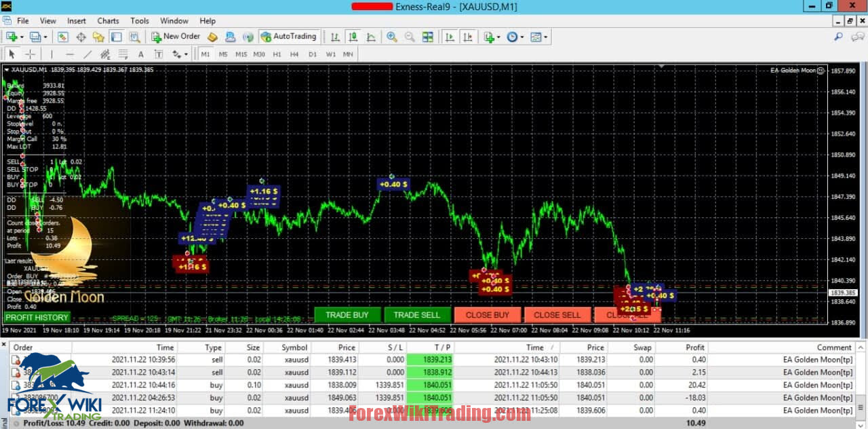Expand the Indicators dropdown arrow
This screenshot has height=429, width=868.
point(499,37)
